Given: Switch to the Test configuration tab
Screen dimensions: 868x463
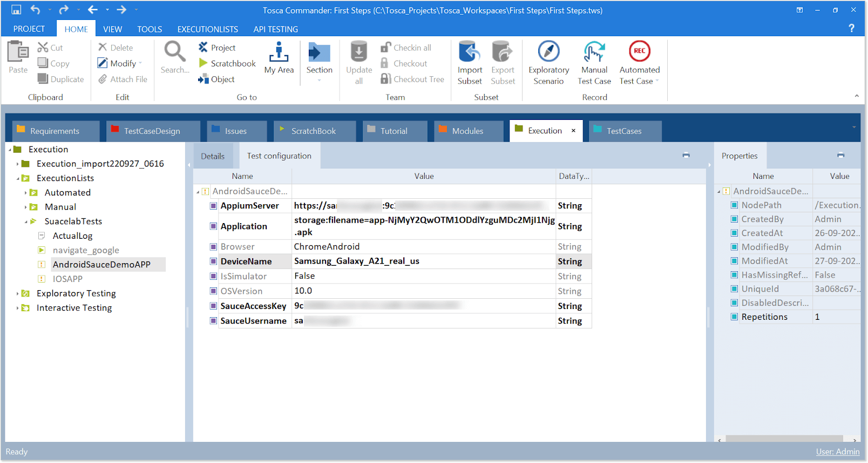Looking at the screenshot, I should (x=279, y=156).
